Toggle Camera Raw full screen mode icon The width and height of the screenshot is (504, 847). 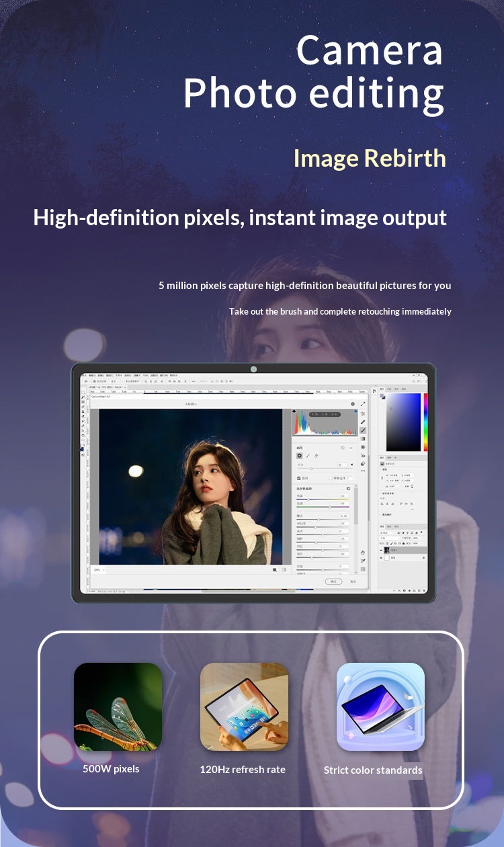pos(363,404)
